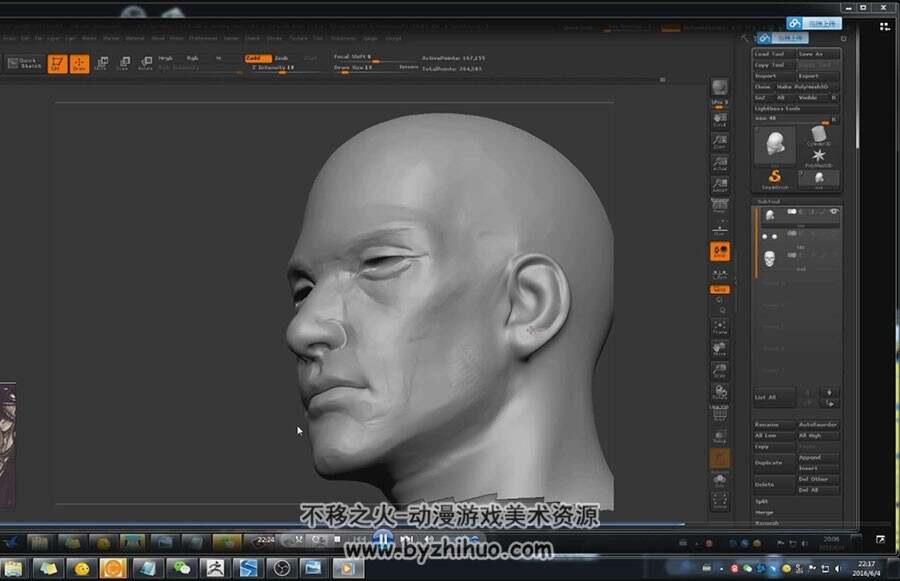The height and width of the screenshot is (581, 900).
Task: Open the Stroke menu
Action: tap(274, 38)
